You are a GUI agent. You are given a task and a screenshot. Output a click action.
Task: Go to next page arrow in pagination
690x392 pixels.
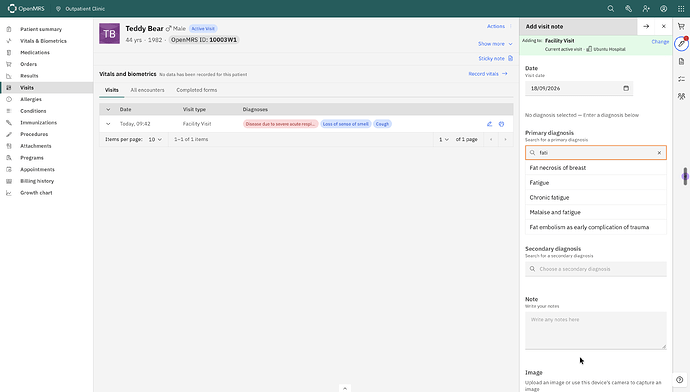point(505,139)
